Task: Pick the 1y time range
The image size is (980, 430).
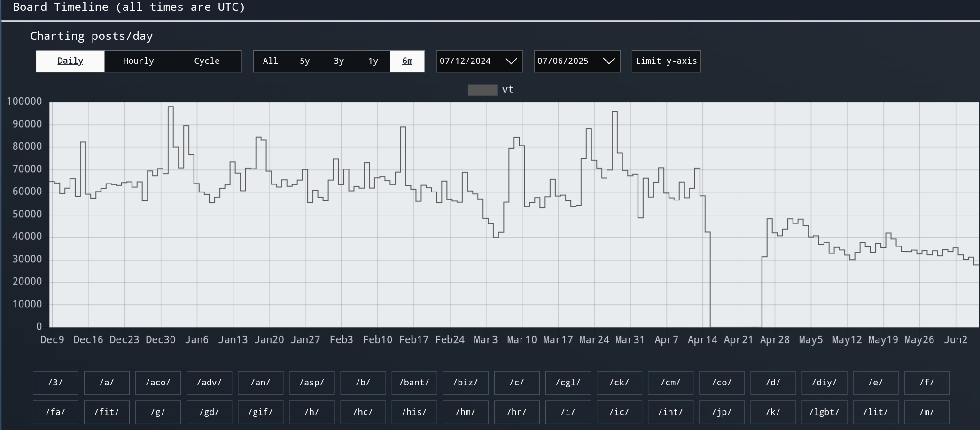Action: click(373, 61)
